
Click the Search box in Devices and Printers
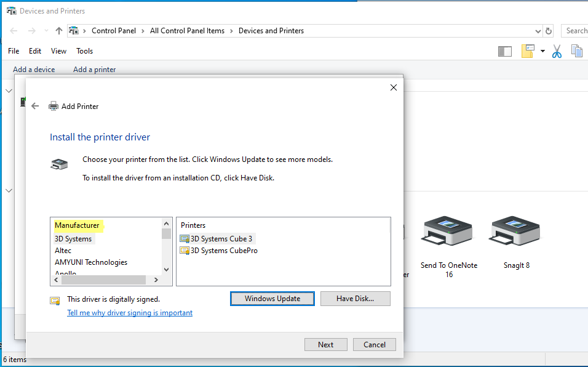point(574,31)
